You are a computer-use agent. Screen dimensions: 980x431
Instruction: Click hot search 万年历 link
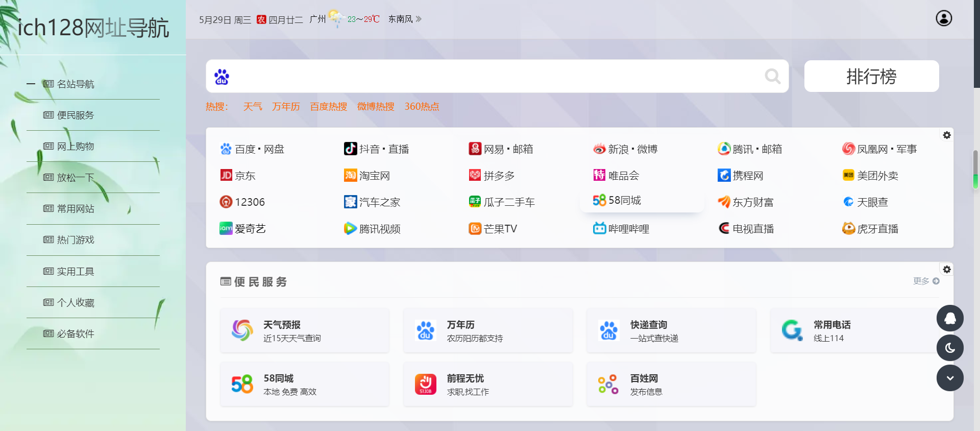pyautogui.click(x=286, y=106)
